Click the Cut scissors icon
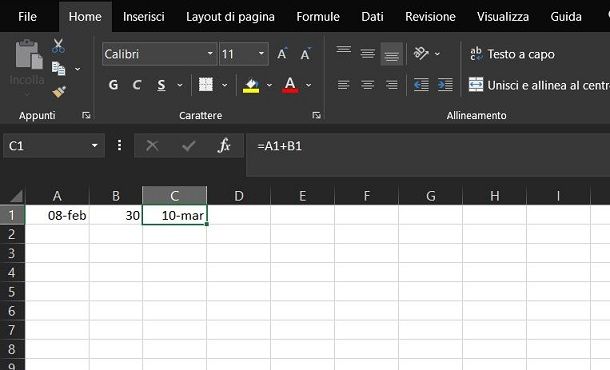 58,46
